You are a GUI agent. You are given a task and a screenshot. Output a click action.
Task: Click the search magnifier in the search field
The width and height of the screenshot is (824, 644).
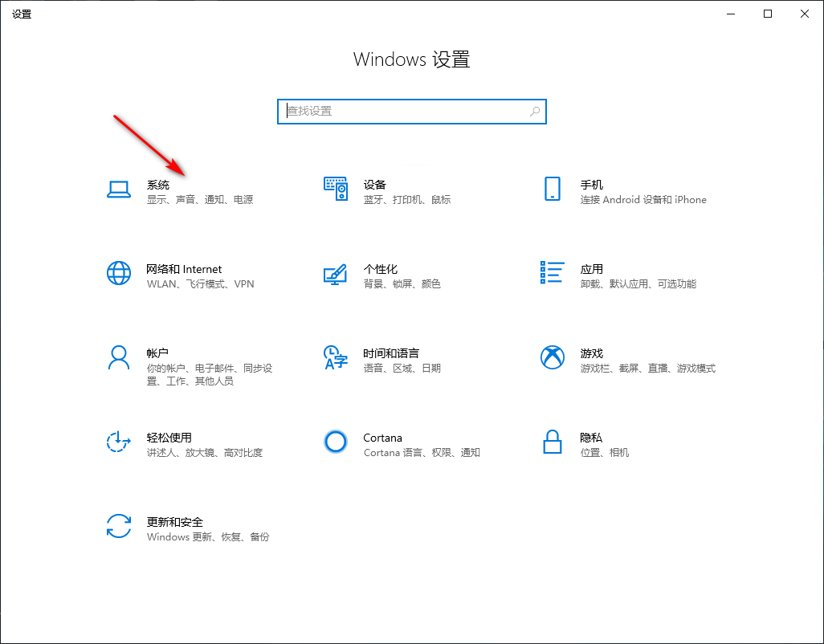click(534, 111)
